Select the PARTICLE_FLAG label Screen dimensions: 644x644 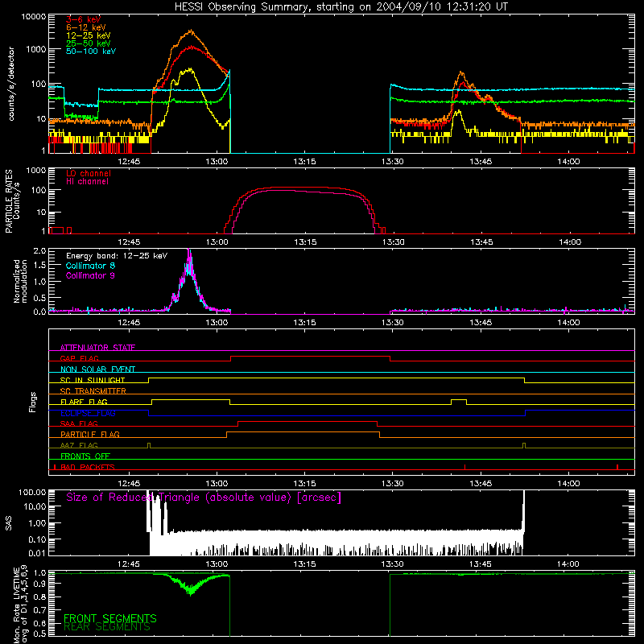90,434
